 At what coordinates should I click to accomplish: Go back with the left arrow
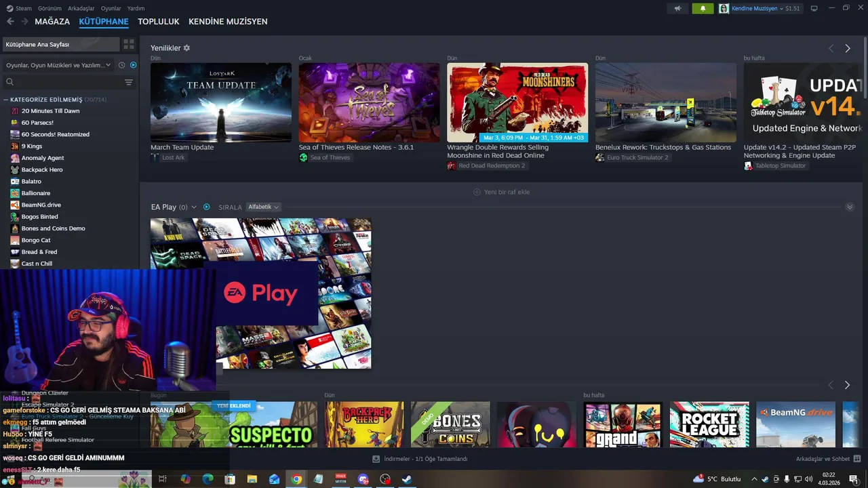(10, 22)
